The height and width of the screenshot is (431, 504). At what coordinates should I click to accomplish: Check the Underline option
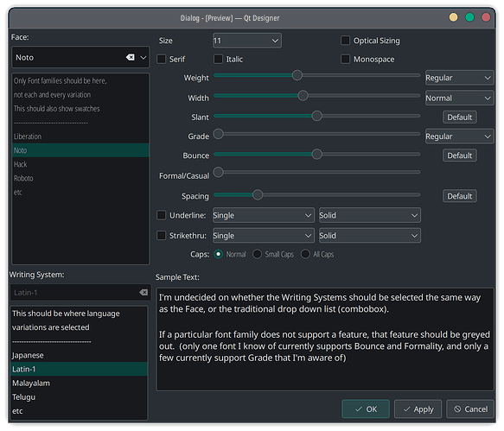(x=161, y=215)
